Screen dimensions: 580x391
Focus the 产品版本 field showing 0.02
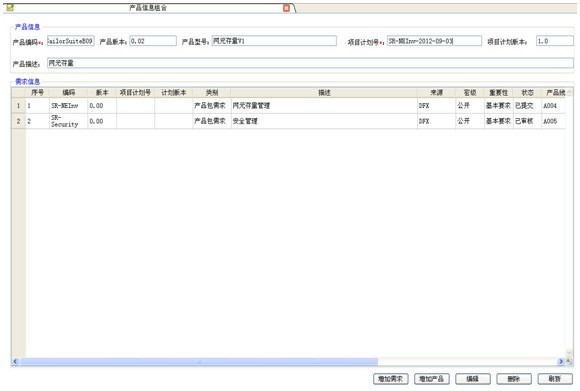click(153, 41)
